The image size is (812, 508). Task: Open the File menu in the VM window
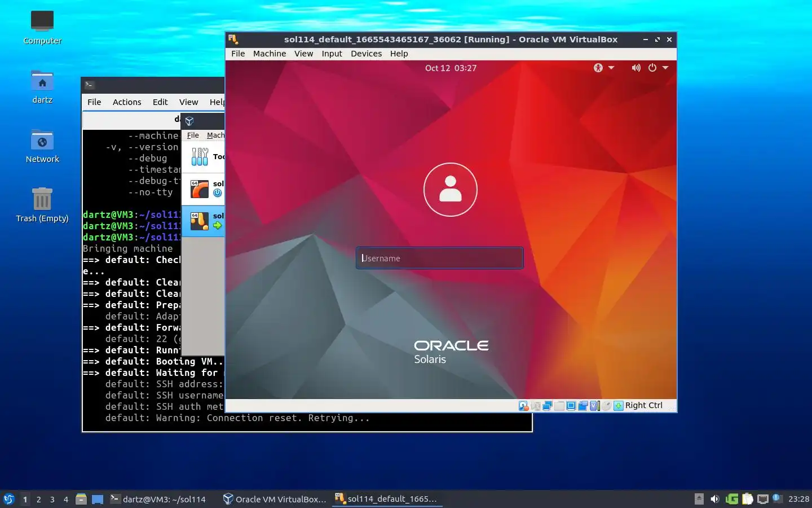pyautogui.click(x=238, y=54)
